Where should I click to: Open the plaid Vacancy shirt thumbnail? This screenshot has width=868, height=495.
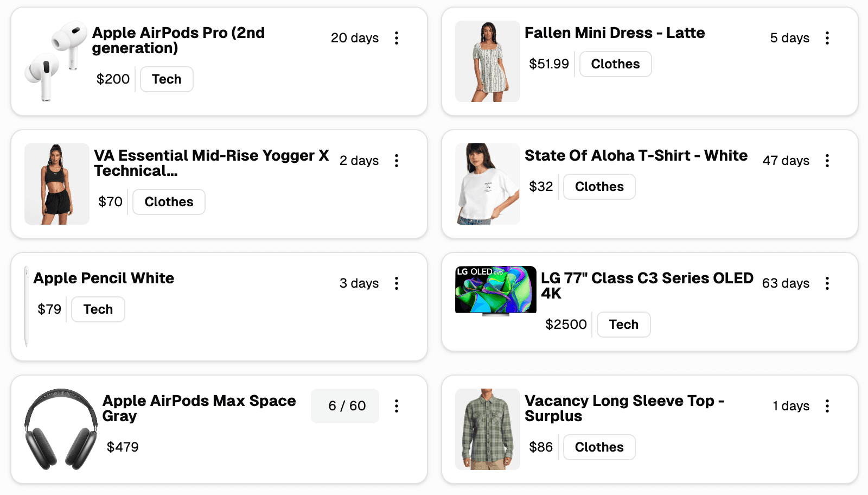click(x=487, y=429)
